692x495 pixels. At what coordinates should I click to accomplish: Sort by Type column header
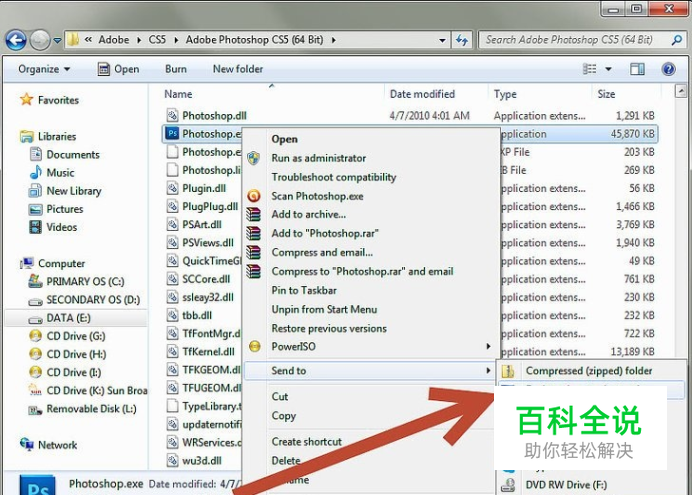click(x=505, y=94)
